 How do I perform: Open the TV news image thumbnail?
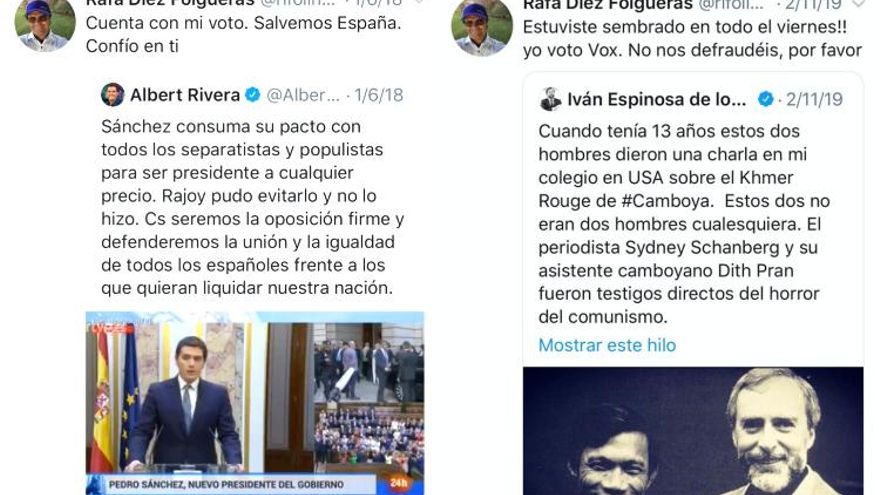pyautogui.click(x=255, y=403)
